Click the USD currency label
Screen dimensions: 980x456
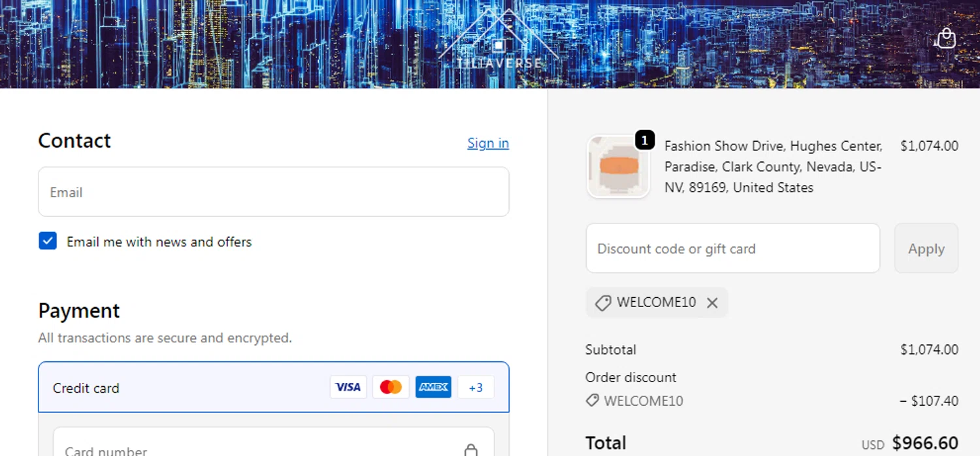pyautogui.click(x=873, y=446)
